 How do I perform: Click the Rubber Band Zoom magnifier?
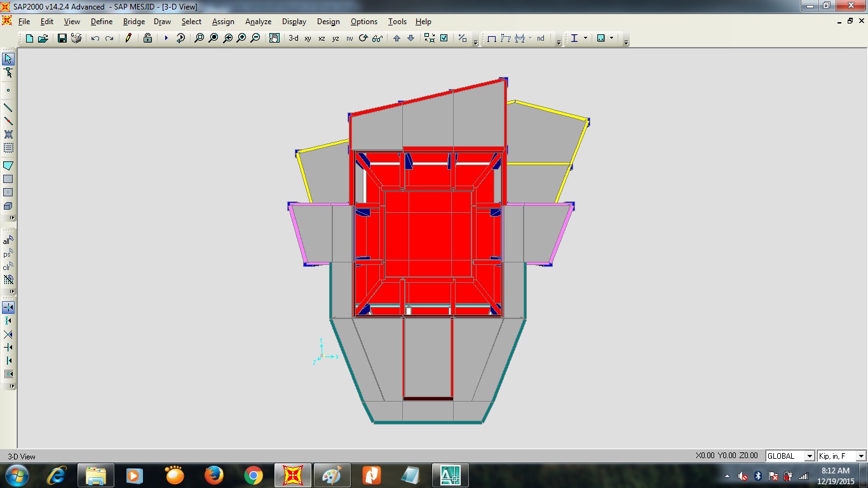(199, 38)
